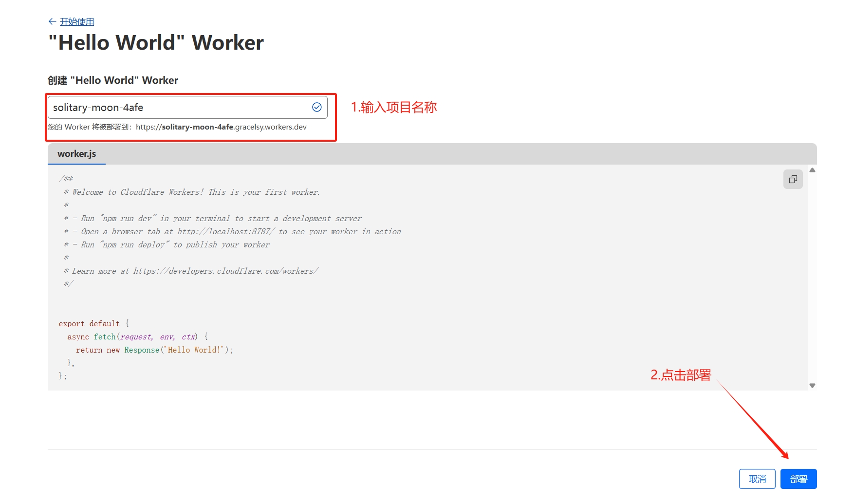Image resolution: width=854 pixels, height=504 pixels.
Task: Click the blue validation checkmark in name field
Action: tap(316, 107)
